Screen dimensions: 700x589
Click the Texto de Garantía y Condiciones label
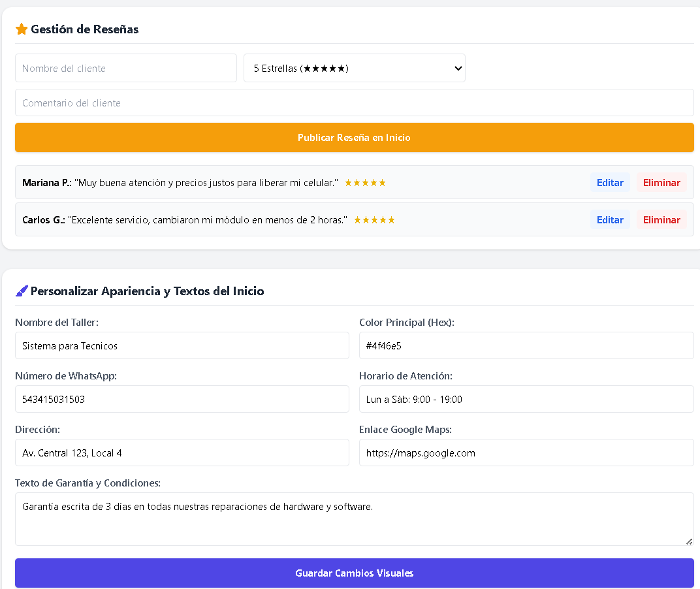tap(88, 483)
